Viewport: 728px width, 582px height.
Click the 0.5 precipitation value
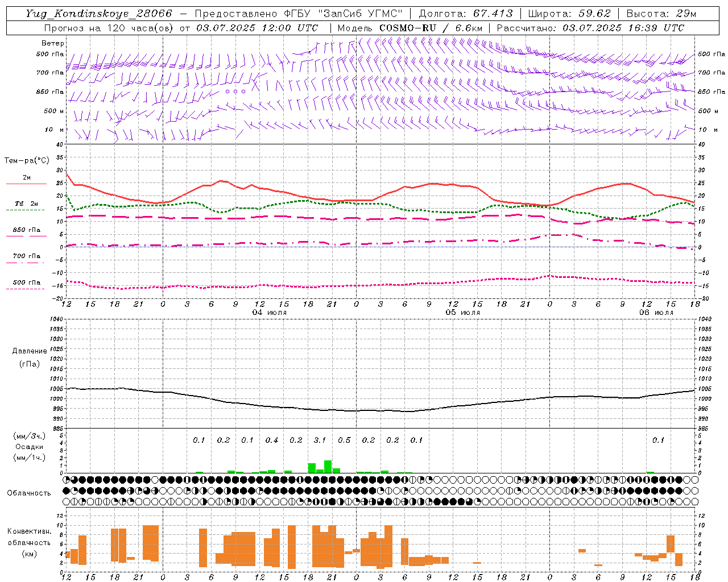point(344,440)
